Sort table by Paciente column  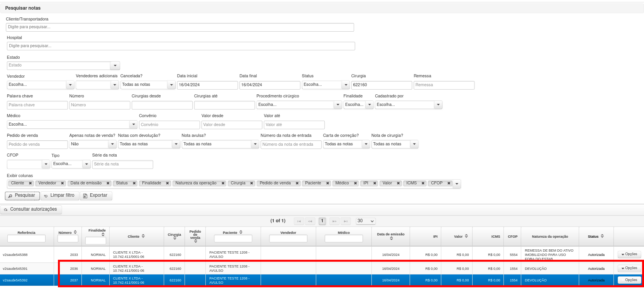(x=241, y=232)
